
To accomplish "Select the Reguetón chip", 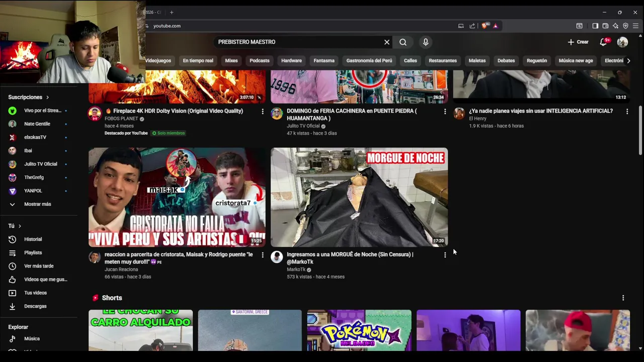I will pyautogui.click(x=537, y=61).
